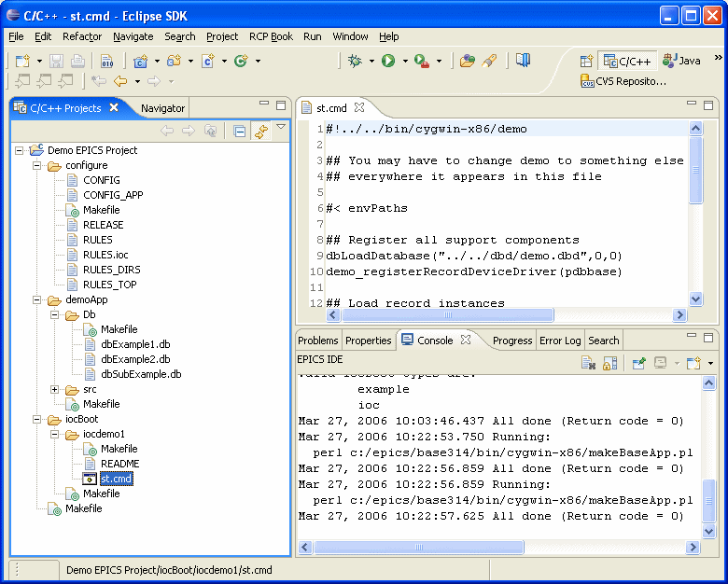Click the New C/C++ Project icon

140,61
